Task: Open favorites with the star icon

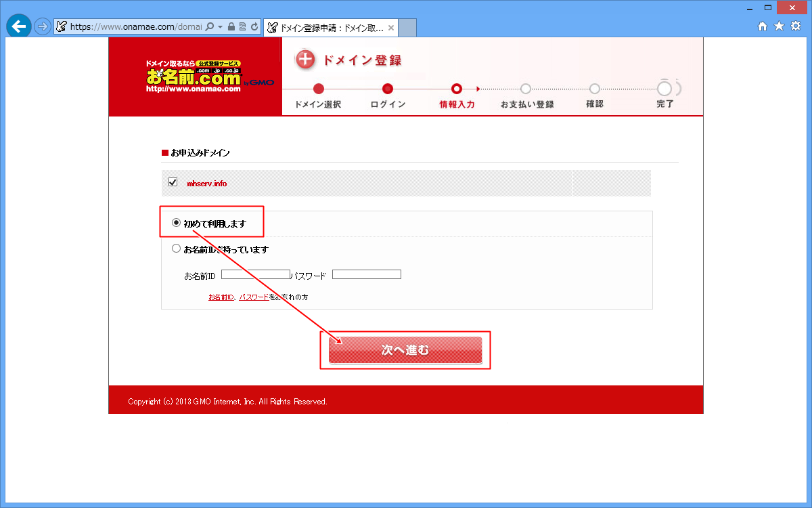Action: pyautogui.click(x=779, y=26)
